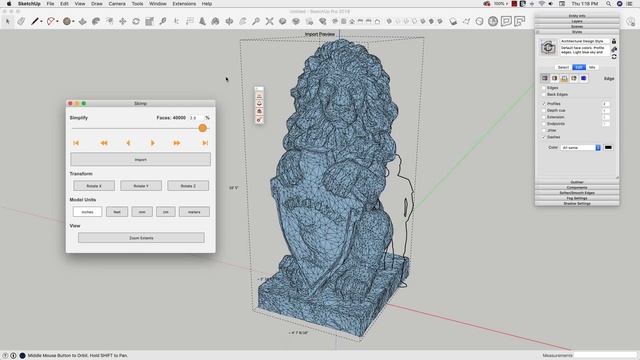Enable the Jitter checkbox

coord(544,130)
